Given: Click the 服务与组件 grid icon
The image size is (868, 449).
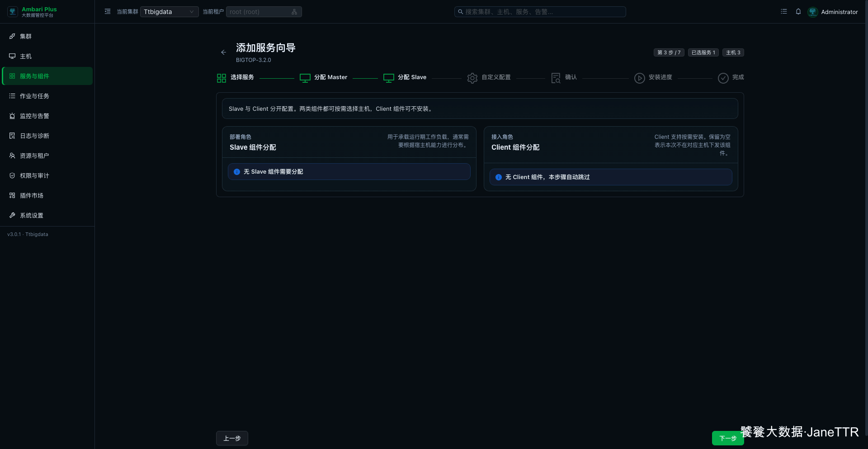Looking at the screenshot, I should click(12, 76).
